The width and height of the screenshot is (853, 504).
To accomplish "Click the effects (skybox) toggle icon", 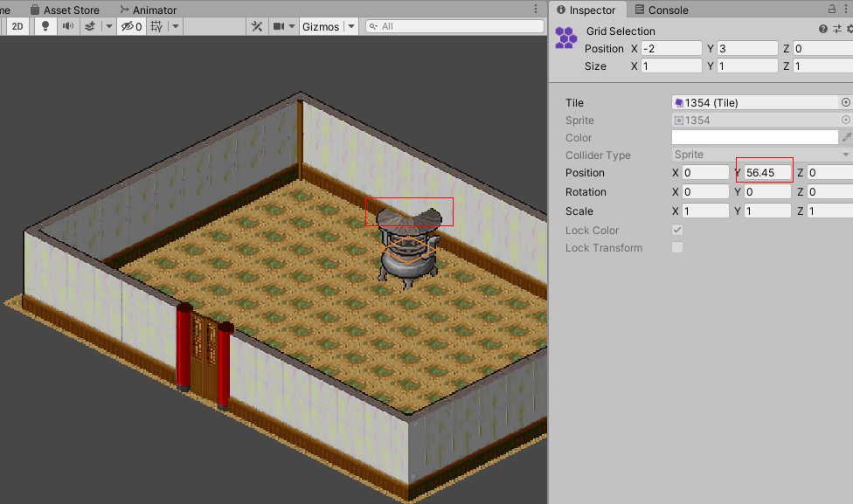I will coord(90,26).
